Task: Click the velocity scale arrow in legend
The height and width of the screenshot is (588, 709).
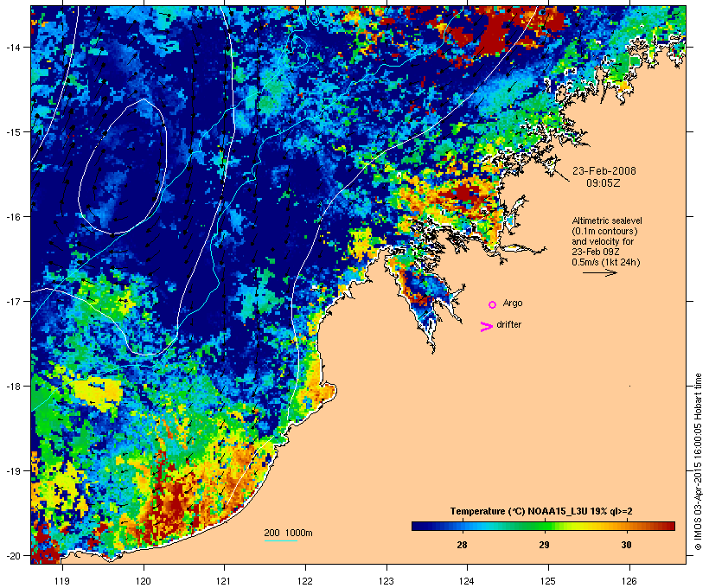Action: point(599,272)
